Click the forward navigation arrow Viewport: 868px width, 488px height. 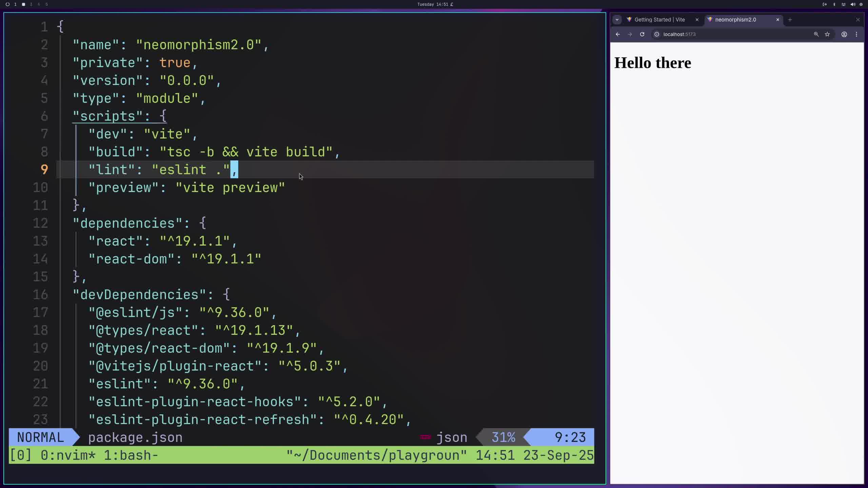(x=630, y=34)
